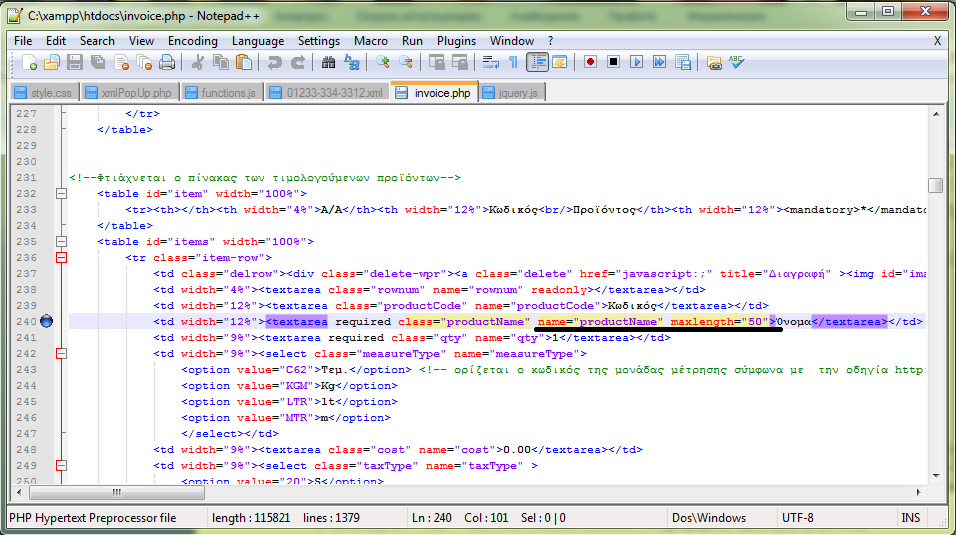Open the Language menu
Screen dimensions: 956x535
pyautogui.click(x=258, y=41)
